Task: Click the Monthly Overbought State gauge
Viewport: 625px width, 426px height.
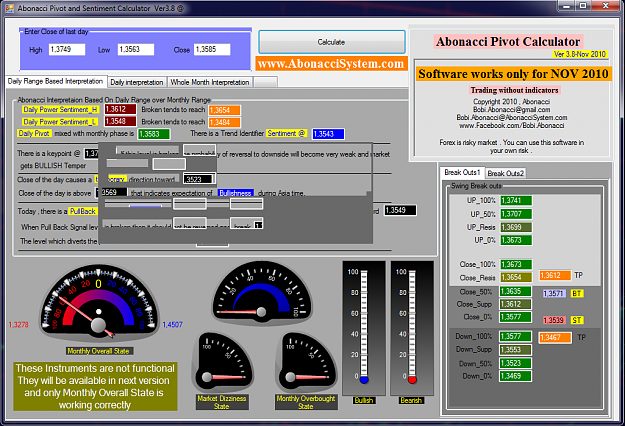Action: pos(307,362)
